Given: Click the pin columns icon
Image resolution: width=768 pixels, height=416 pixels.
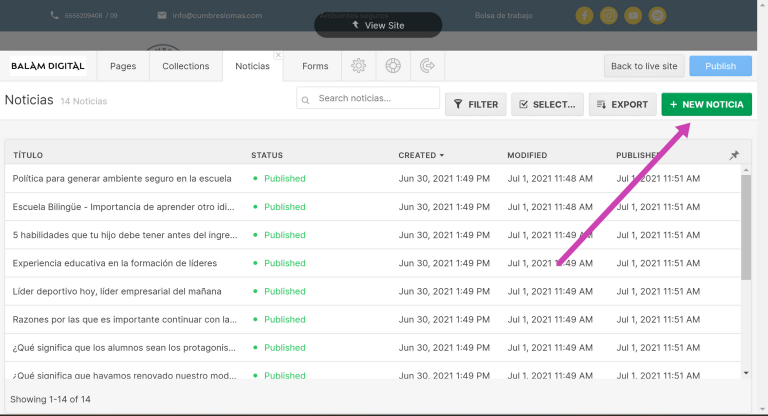Looking at the screenshot, I should [x=734, y=155].
